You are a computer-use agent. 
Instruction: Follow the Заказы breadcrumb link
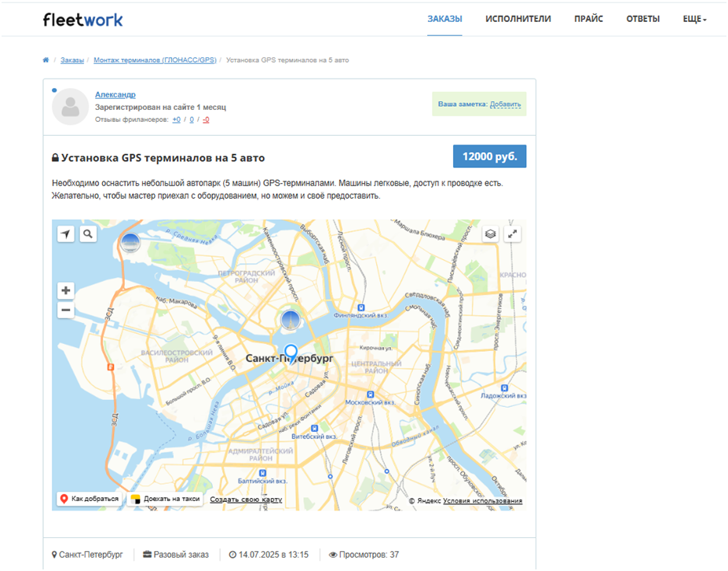coord(72,60)
